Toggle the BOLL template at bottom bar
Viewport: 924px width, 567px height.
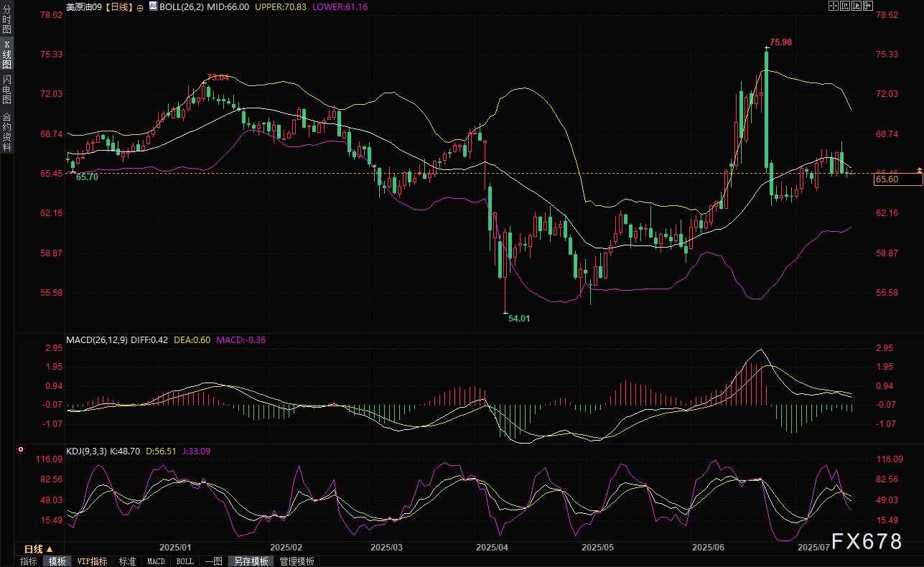click(185, 561)
